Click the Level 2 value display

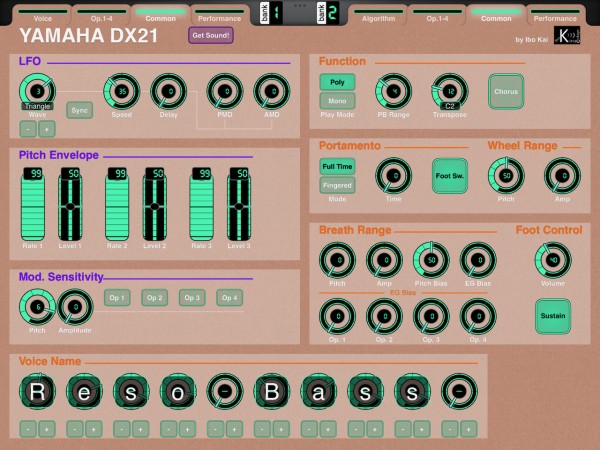(x=155, y=173)
